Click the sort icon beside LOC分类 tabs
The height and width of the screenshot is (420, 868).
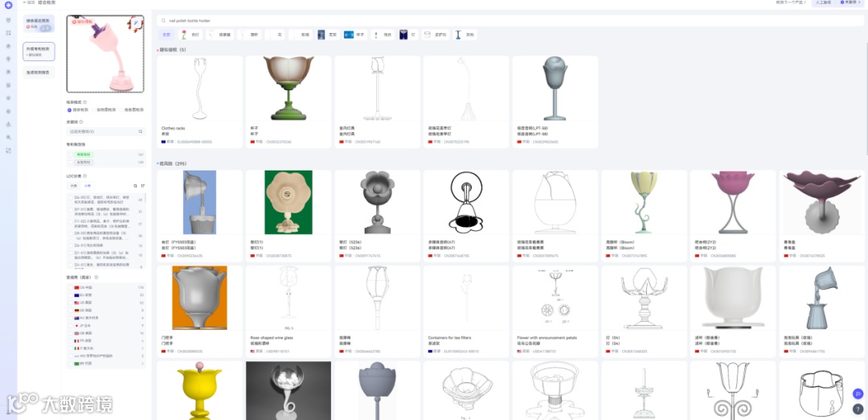pyautogui.click(x=143, y=186)
